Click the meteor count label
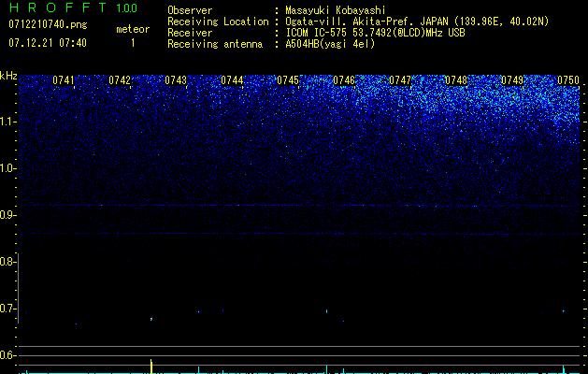 pyautogui.click(x=132, y=29)
